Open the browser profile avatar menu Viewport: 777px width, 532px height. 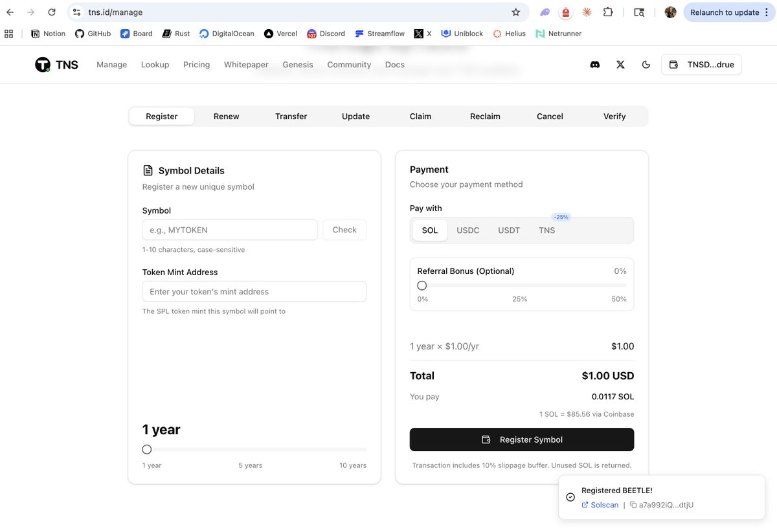point(670,11)
